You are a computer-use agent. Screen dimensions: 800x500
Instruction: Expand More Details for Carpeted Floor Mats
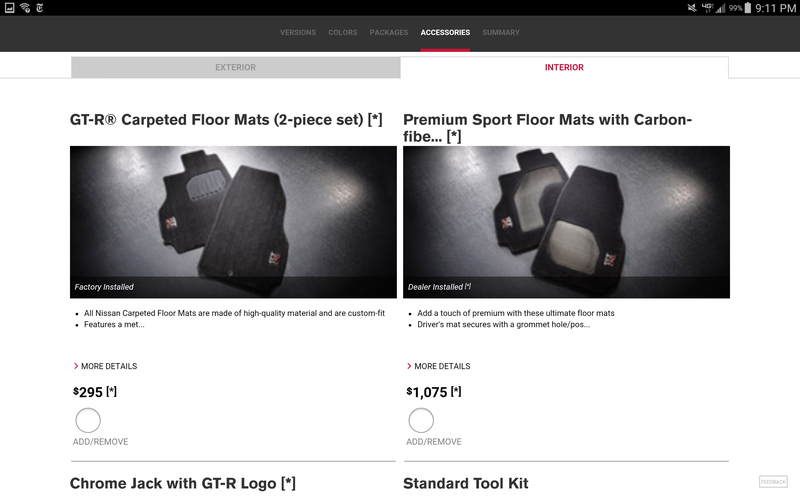pyautogui.click(x=106, y=366)
